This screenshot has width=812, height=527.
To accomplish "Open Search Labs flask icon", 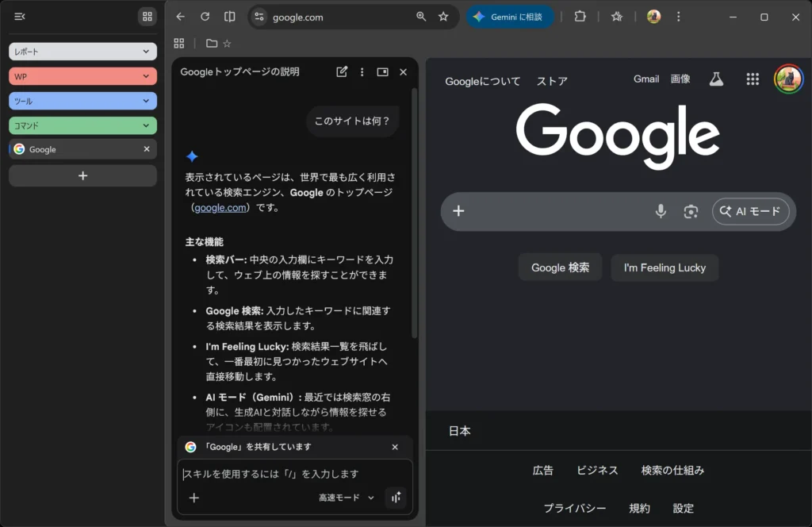I will point(716,79).
